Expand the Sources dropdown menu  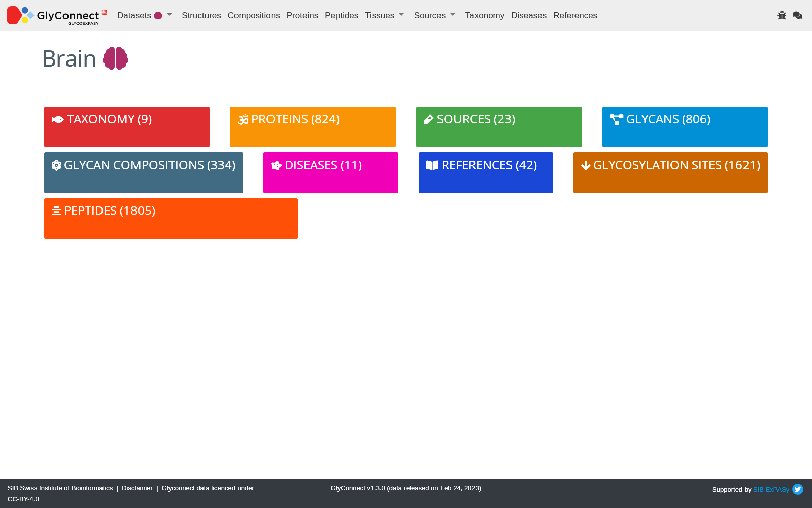point(434,15)
